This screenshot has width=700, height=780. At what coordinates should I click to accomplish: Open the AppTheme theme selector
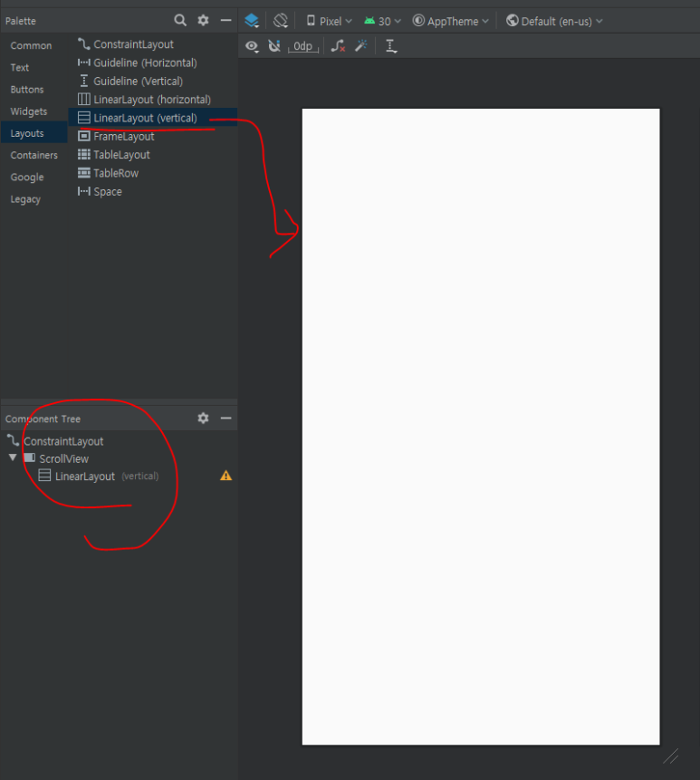[x=451, y=22]
